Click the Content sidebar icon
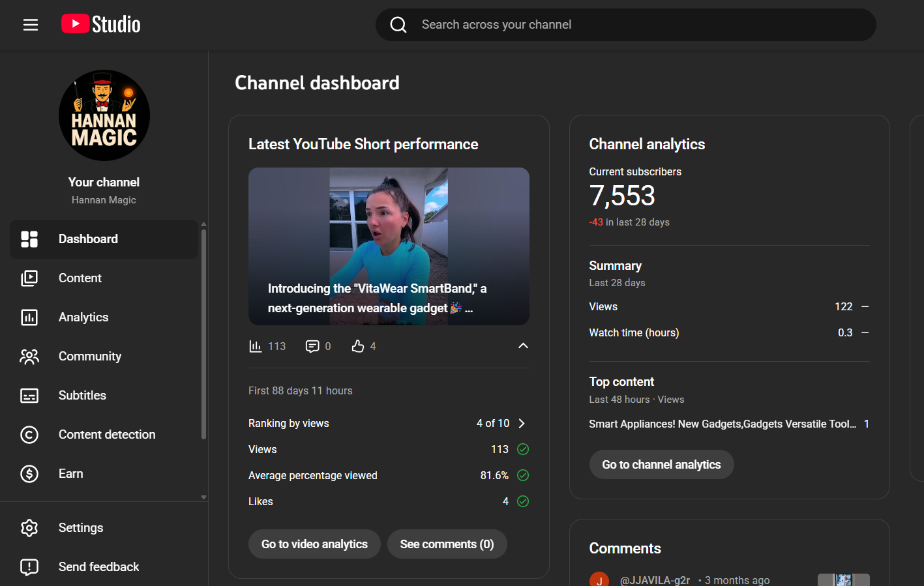Screen dimensions: 924x586 click(29, 278)
